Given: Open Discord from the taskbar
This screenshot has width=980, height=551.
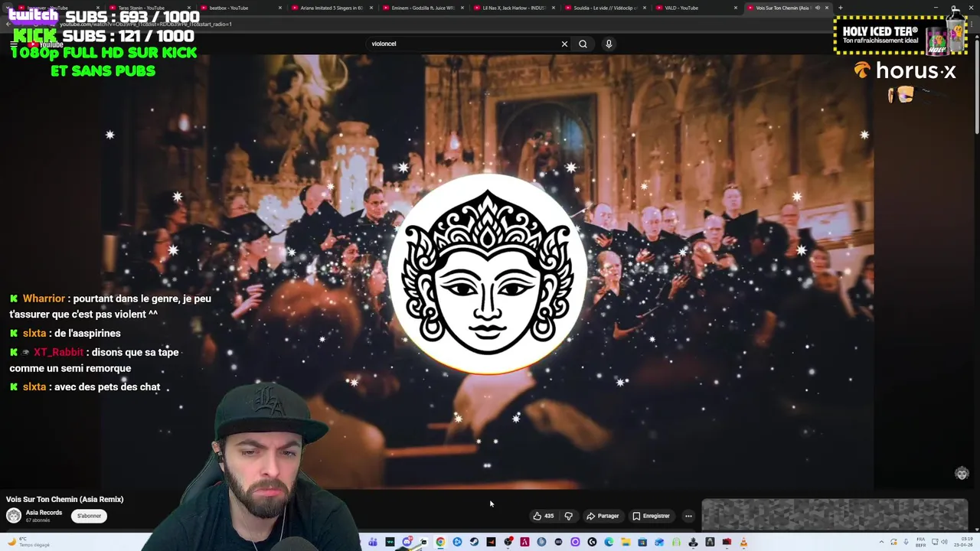Looking at the screenshot, I should pyautogui.click(x=407, y=542).
